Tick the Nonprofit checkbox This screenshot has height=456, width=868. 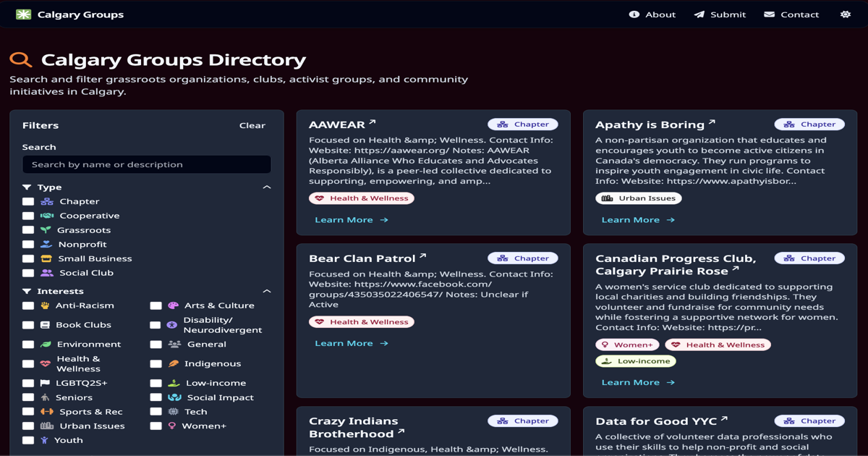(28, 245)
